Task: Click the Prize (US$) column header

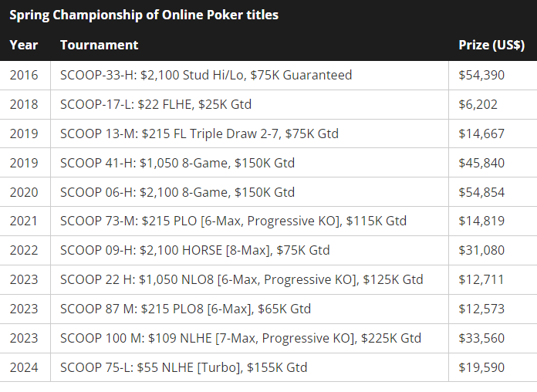Action: click(x=491, y=45)
